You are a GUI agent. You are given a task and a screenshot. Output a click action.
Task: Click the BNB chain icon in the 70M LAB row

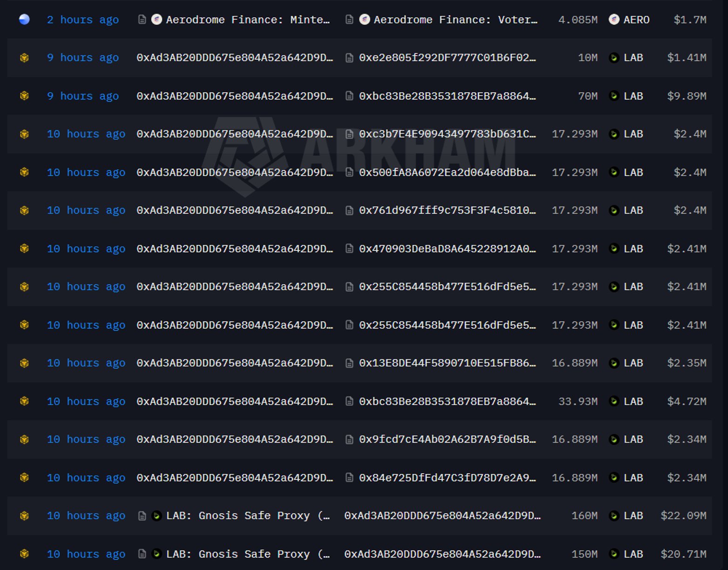24,96
